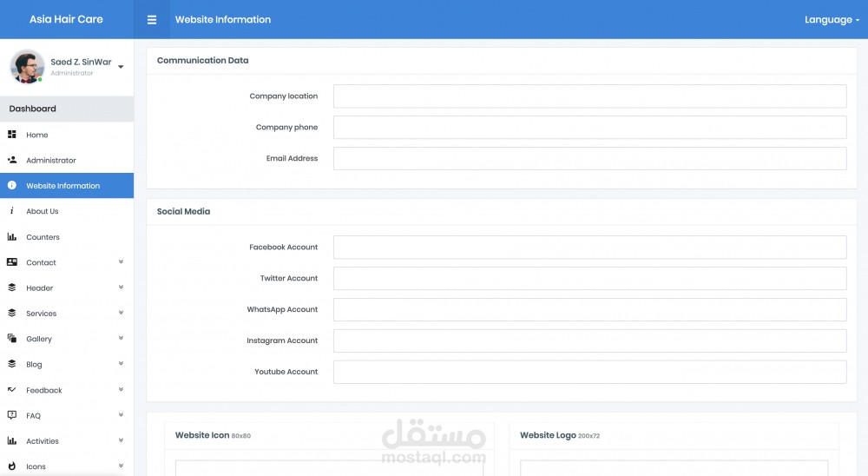
Task: Expand the Gallery submenu chevron
Action: click(x=121, y=338)
